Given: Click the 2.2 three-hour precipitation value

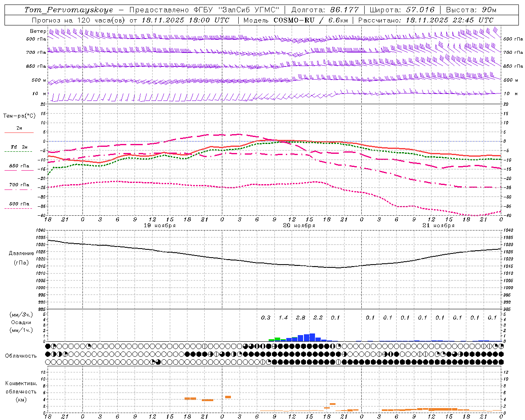Looking at the screenshot, I should tap(318, 317).
